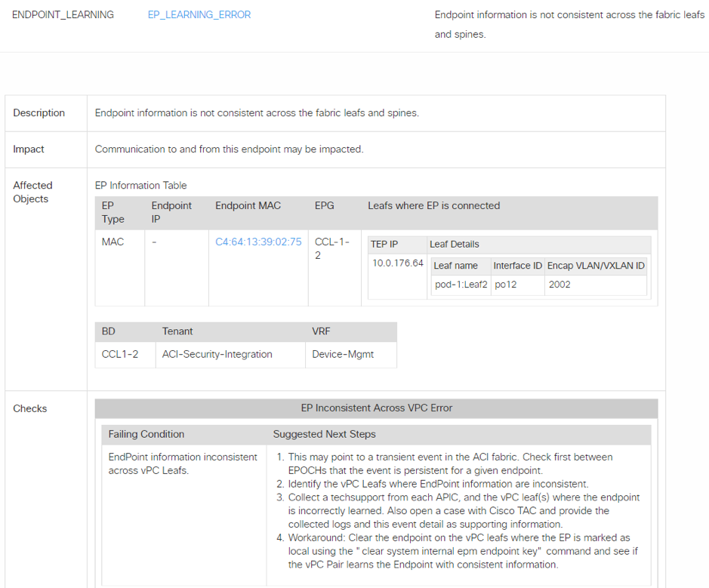
Task: Click endpoint MAC C4:64:13:39:02:75 link
Action: (x=258, y=242)
